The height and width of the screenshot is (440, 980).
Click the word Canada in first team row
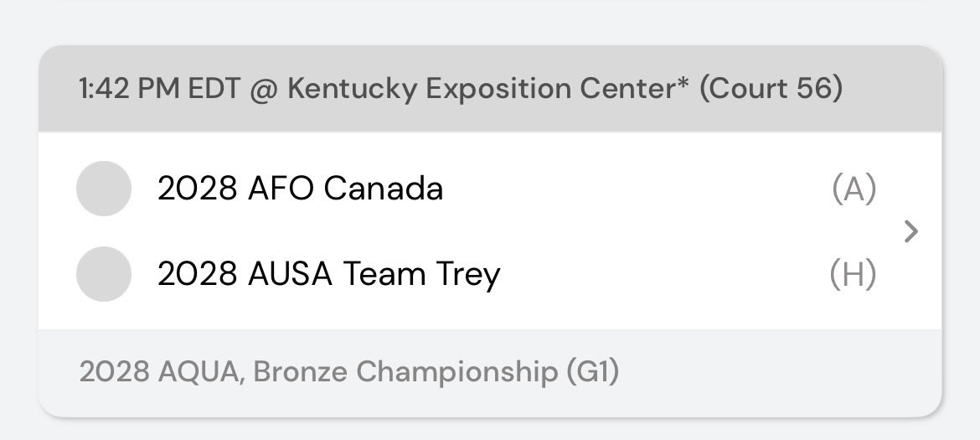(383, 188)
